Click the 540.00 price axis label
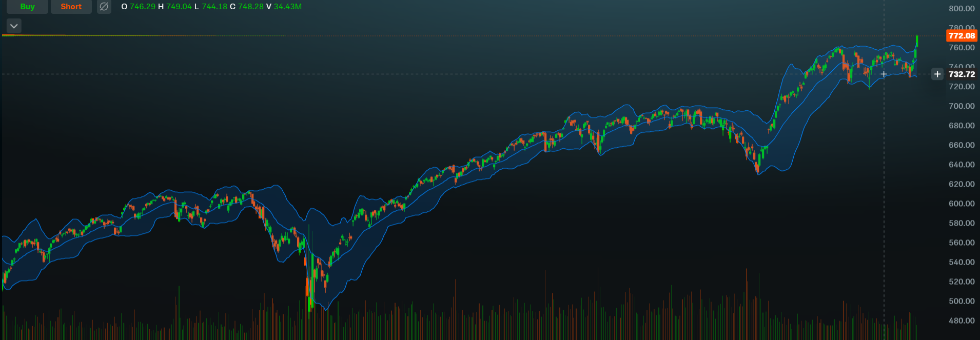This screenshot has height=340, width=980. (962, 262)
